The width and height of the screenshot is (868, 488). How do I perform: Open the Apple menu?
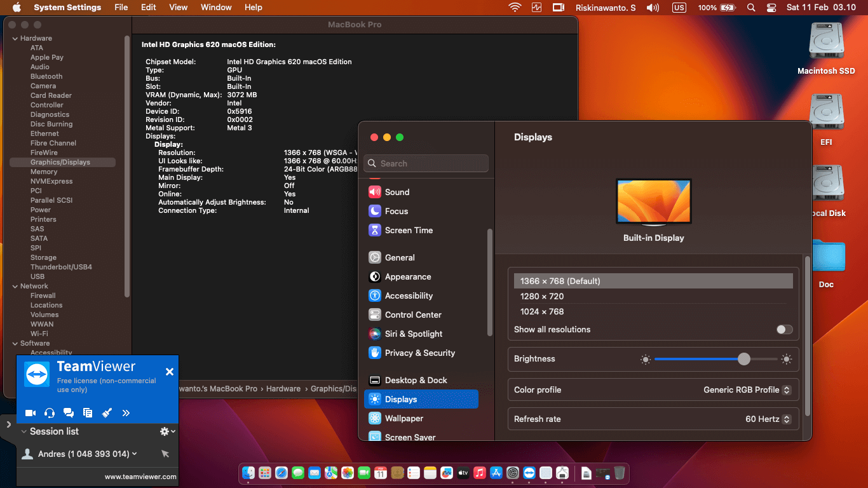pyautogui.click(x=17, y=8)
